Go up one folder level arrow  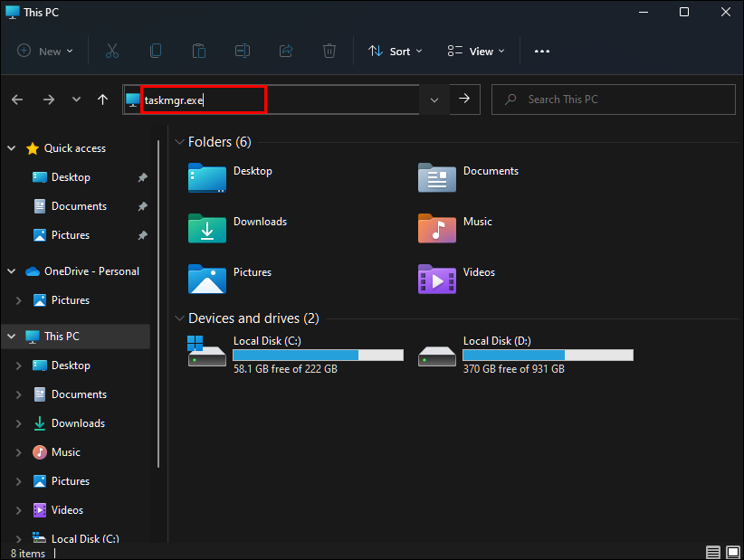click(102, 100)
